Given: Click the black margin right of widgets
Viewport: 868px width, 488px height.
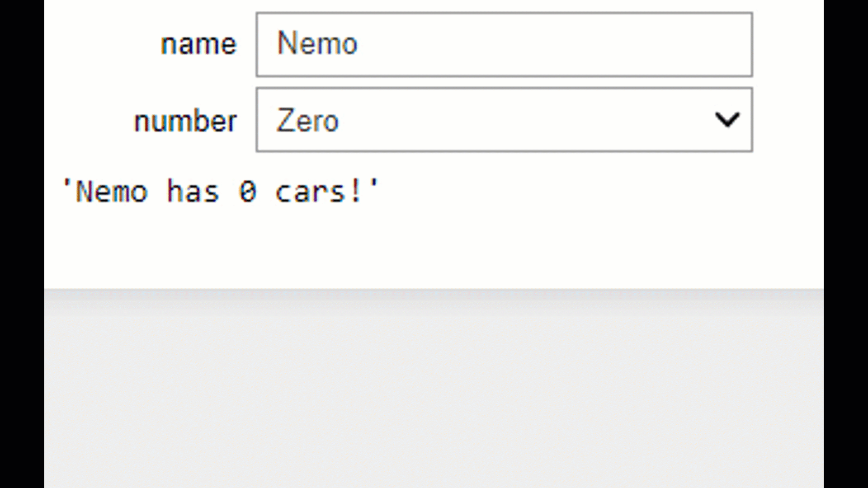Looking at the screenshot, I should [x=846, y=244].
